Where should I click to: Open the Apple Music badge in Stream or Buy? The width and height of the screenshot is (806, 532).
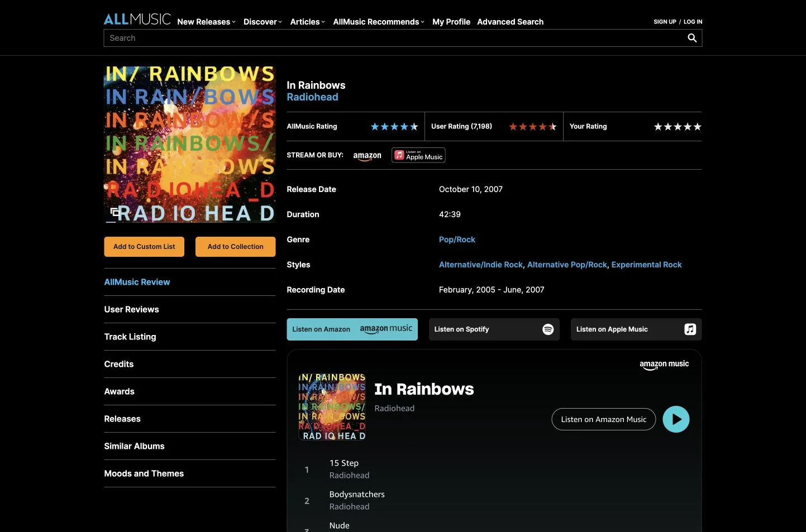(x=418, y=155)
